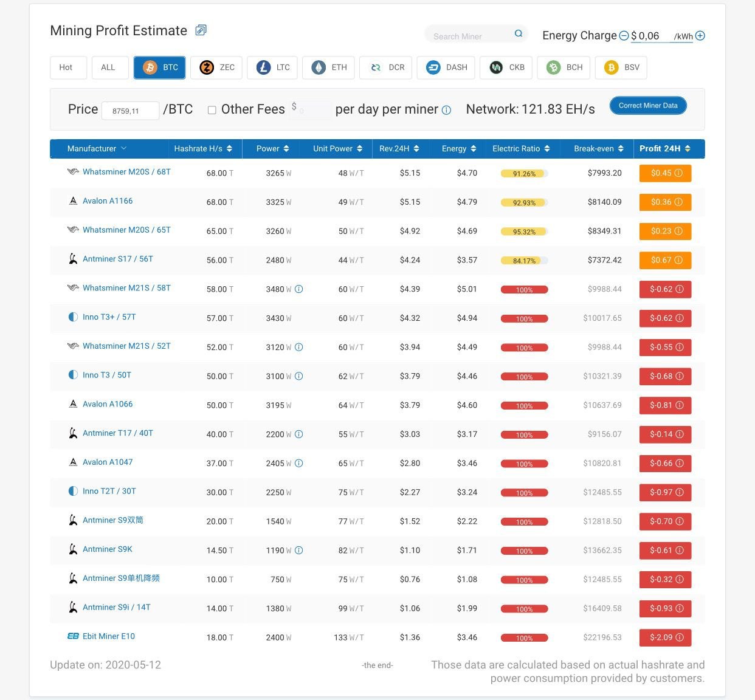Screen dimensions: 755x700
Task: Select the ALL coin tab
Action: pyautogui.click(x=110, y=67)
